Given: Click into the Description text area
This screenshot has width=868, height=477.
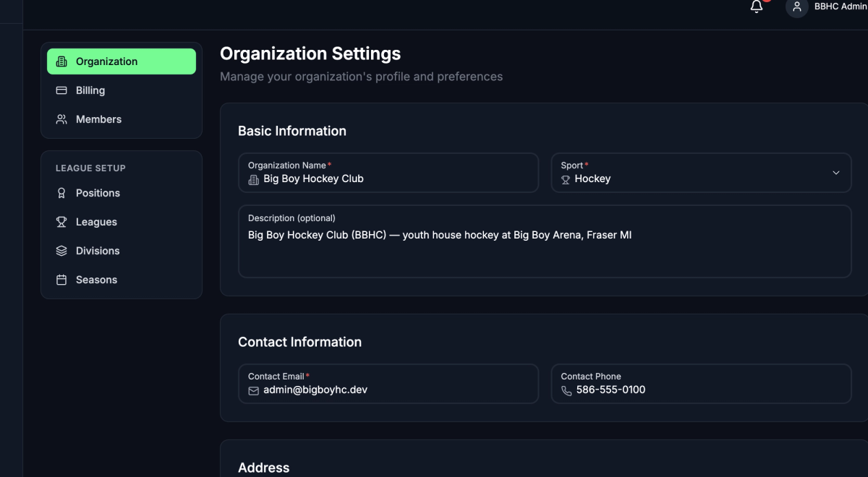Looking at the screenshot, I should point(545,241).
